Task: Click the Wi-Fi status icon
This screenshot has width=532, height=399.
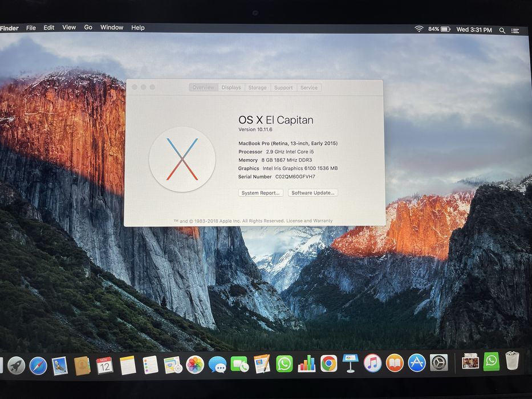Action: [419, 29]
